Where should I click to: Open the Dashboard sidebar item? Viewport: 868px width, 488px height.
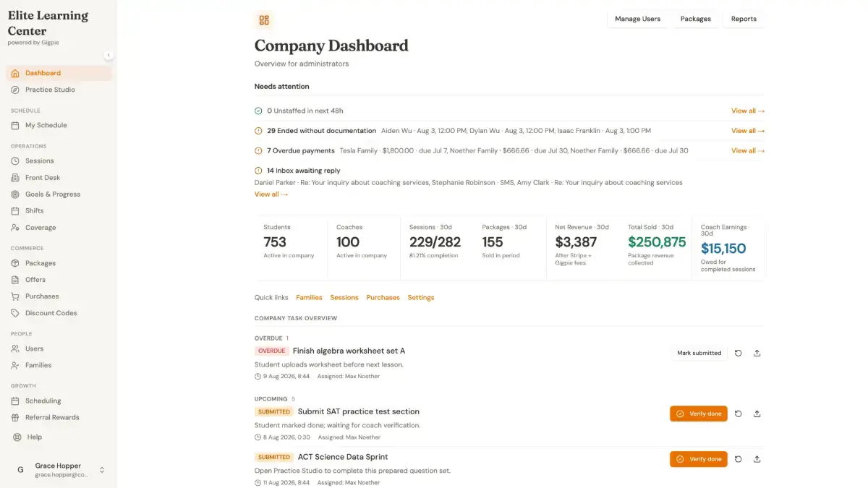click(59, 73)
